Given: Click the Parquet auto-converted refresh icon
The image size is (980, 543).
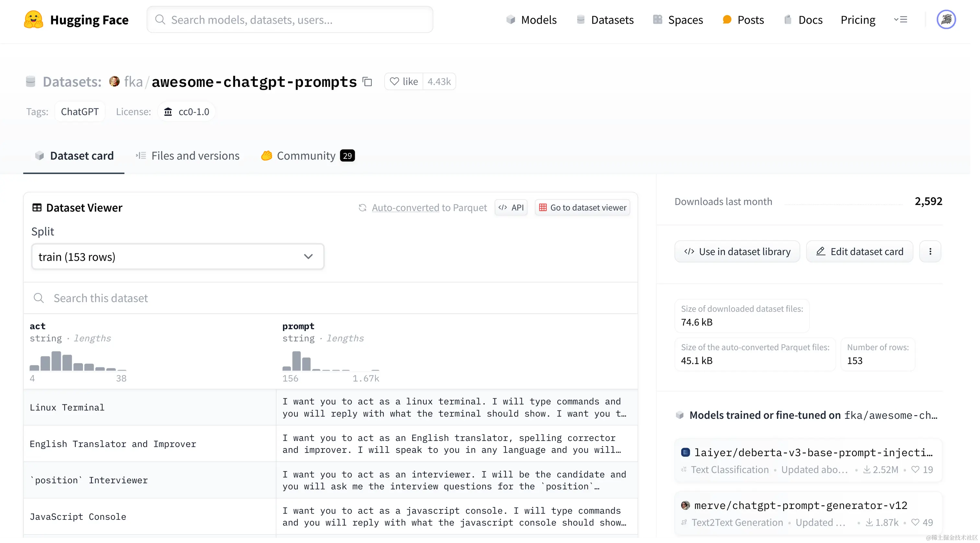Looking at the screenshot, I should tap(362, 208).
